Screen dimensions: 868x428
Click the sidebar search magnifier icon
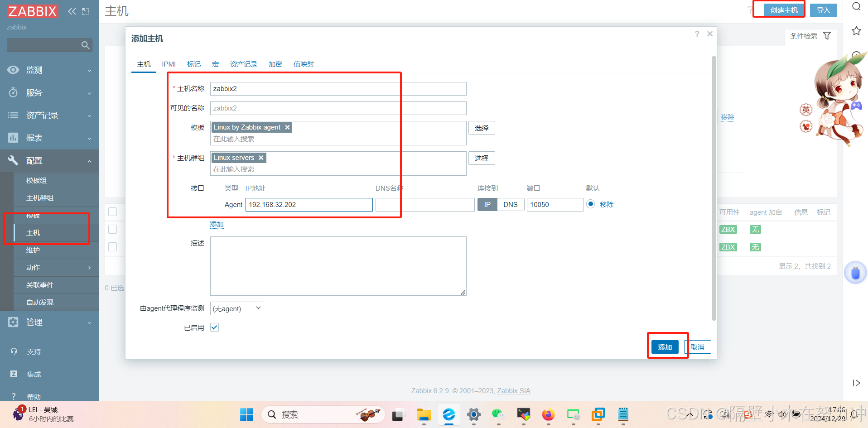[85, 45]
